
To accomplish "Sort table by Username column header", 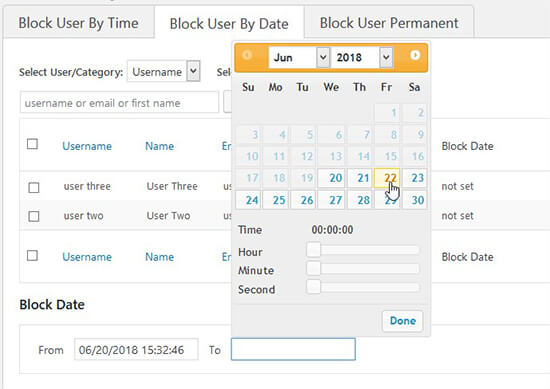I will click(87, 146).
